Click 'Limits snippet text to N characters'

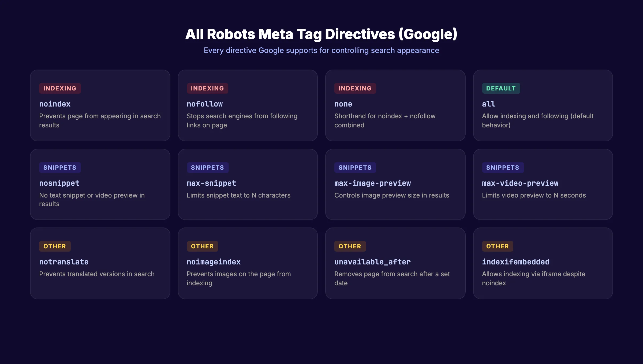(x=238, y=195)
